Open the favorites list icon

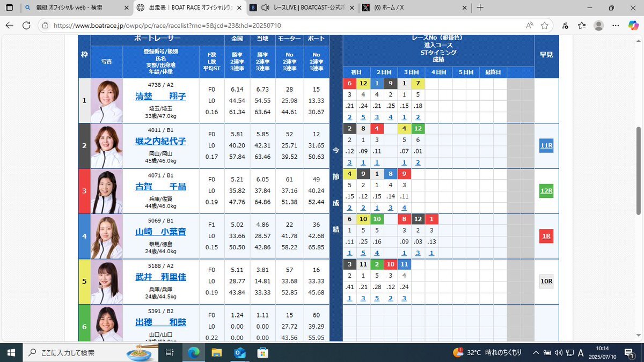point(582,25)
